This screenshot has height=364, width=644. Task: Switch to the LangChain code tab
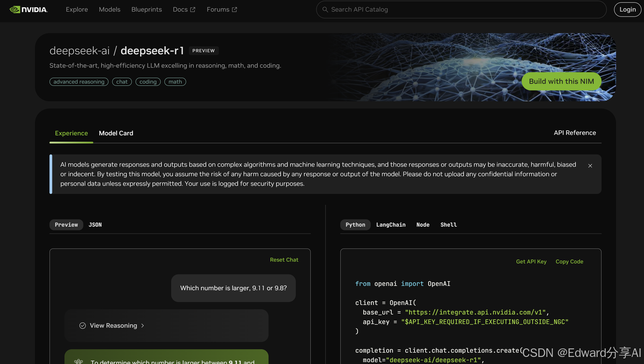coord(391,225)
